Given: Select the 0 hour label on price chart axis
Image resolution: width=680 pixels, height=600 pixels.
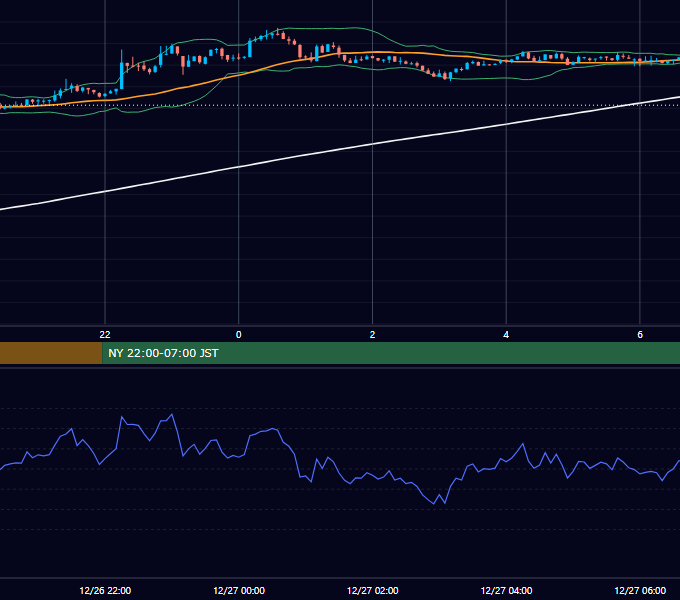Looking at the screenshot, I should 239,334.
